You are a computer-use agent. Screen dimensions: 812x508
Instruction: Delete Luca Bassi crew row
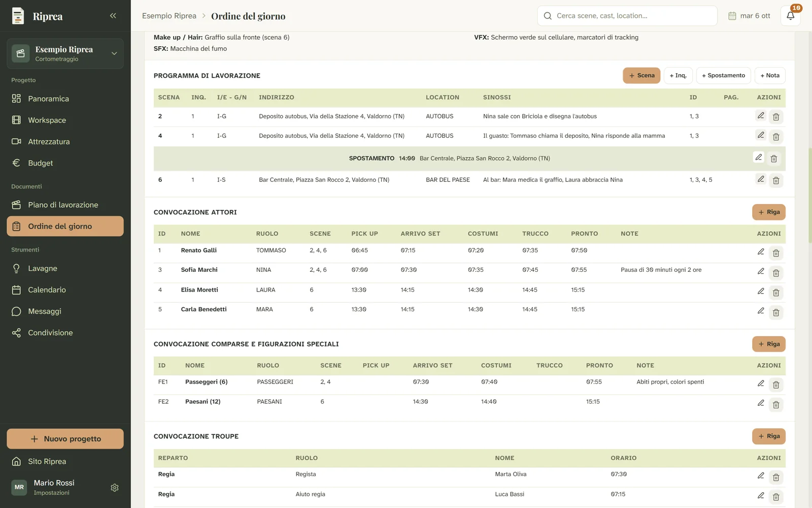776,497
